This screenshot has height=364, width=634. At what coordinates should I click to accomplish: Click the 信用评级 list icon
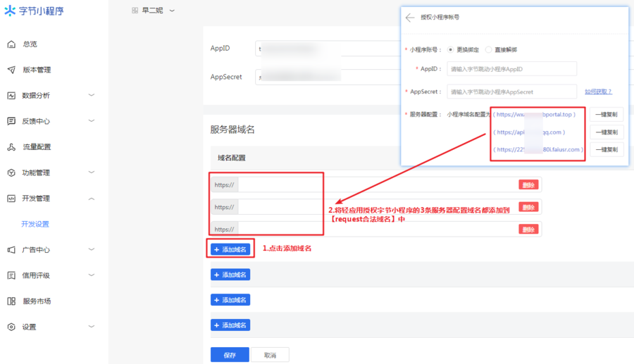tap(11, 275)
